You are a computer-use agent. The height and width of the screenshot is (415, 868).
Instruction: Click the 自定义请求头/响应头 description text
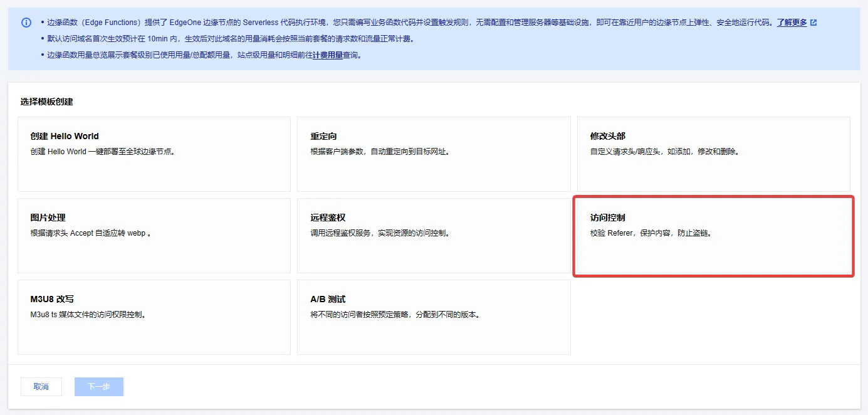point(664,152)
